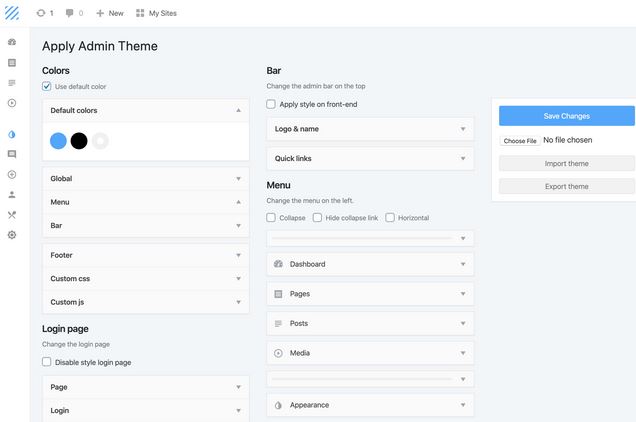
Task: Open the Dashboard icon in left sidebar
Action: point(12,42)
